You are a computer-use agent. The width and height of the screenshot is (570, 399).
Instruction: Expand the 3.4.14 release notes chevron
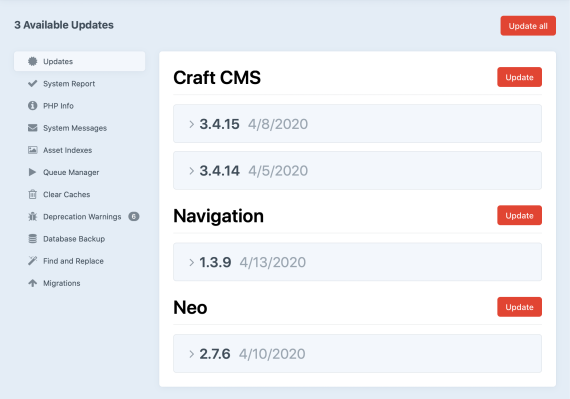click(x=192, y=171)
